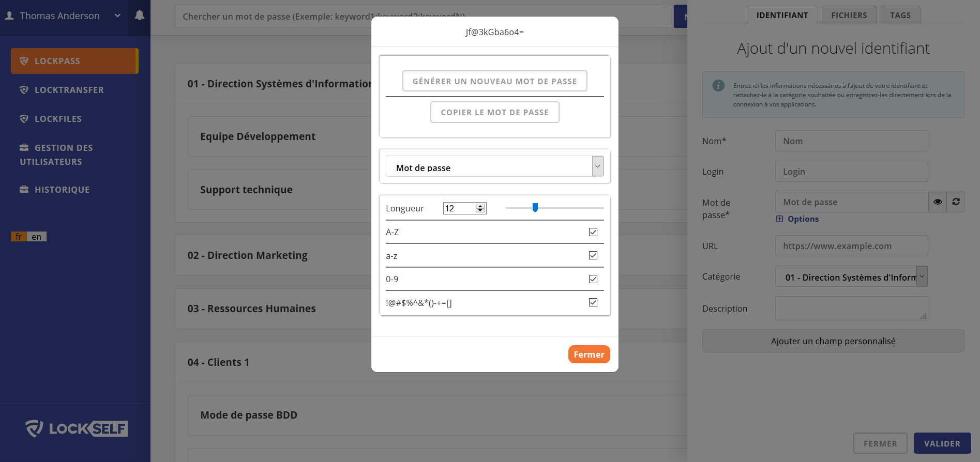Switch to the Tags tab

pyautogui.click(x=900, y=16)
